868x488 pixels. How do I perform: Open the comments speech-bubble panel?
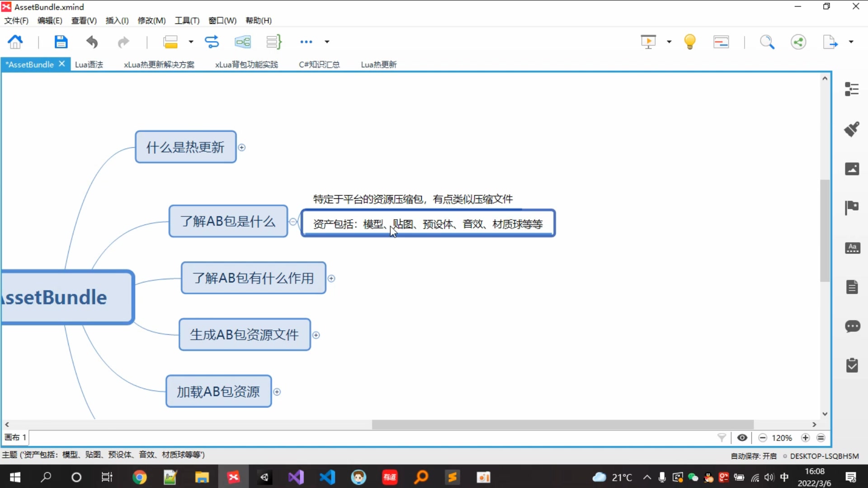852,326
